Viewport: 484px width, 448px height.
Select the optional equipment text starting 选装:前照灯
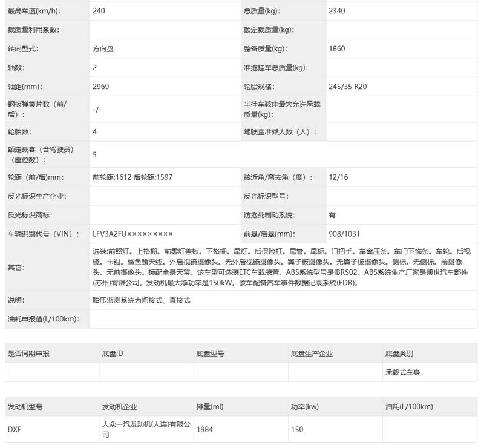point(281,267)
